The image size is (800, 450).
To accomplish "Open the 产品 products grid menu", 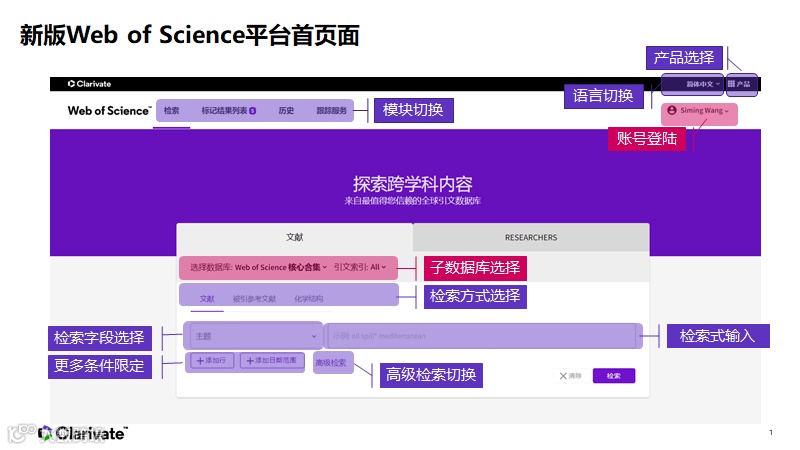I will coord(739,84).
